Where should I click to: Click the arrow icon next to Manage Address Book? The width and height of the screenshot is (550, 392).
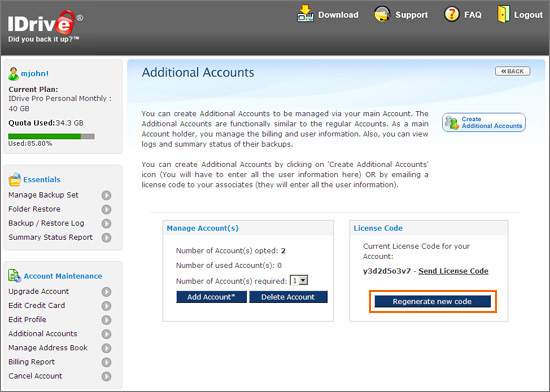click(106, 348)
